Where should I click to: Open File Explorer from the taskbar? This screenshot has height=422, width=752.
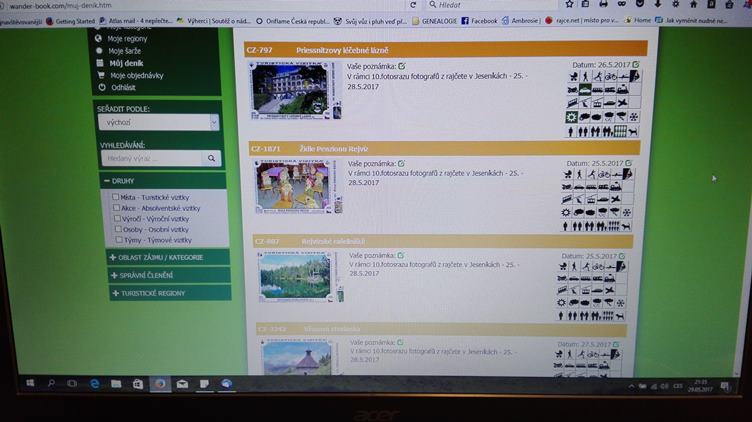click(x=116, y=384)
